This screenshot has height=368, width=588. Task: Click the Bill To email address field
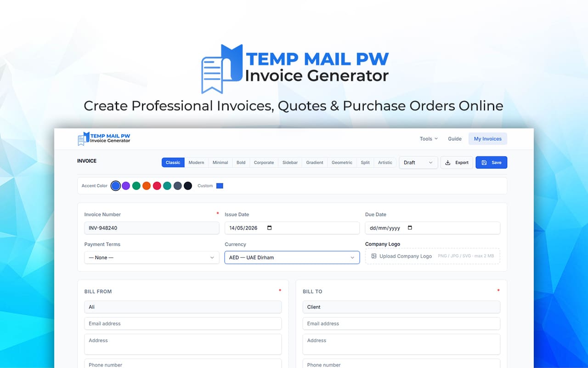click(401, 323)
